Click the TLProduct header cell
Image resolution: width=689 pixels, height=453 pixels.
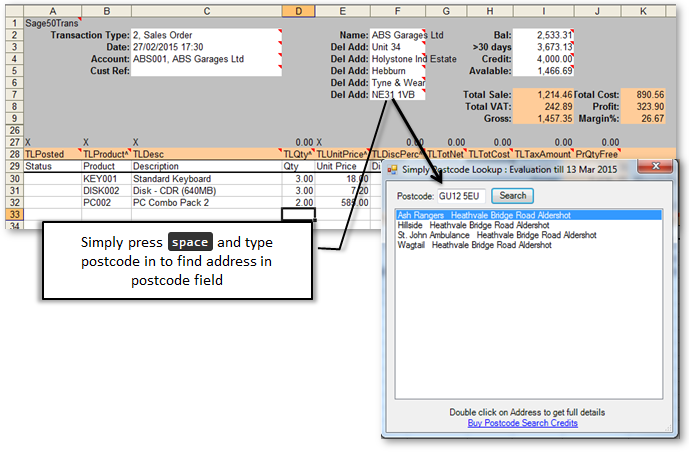click(x=106, y=154)
